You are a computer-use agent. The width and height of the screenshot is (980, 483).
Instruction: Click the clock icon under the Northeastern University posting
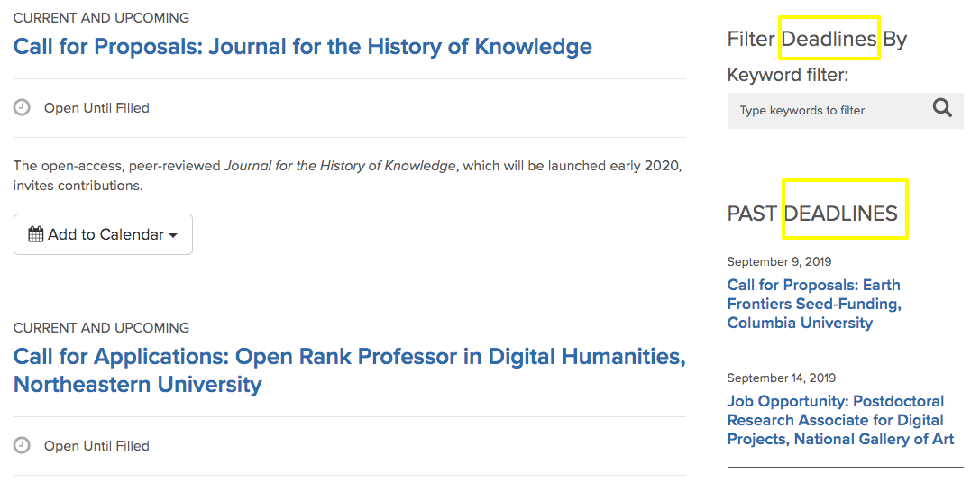22,445
